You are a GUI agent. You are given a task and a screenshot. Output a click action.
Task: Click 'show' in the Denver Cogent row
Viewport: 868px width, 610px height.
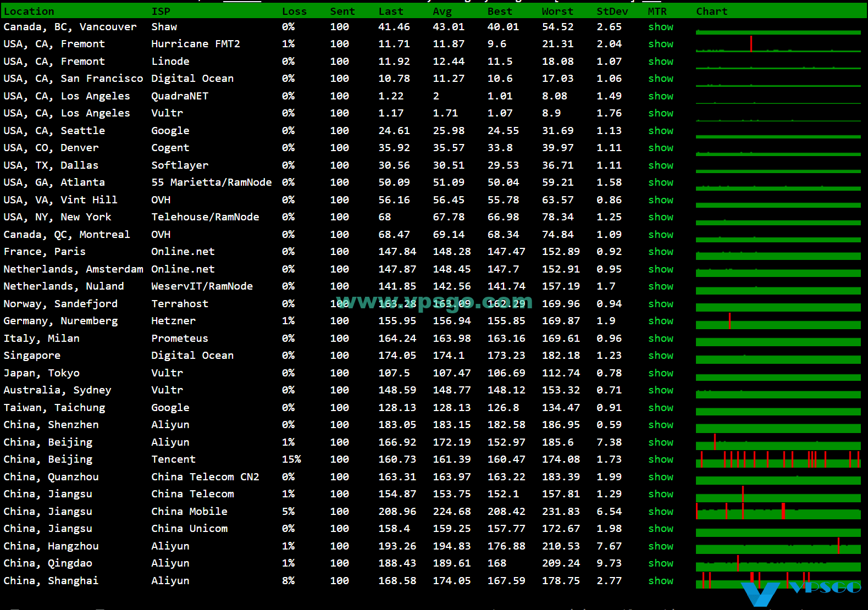[660, 148]
